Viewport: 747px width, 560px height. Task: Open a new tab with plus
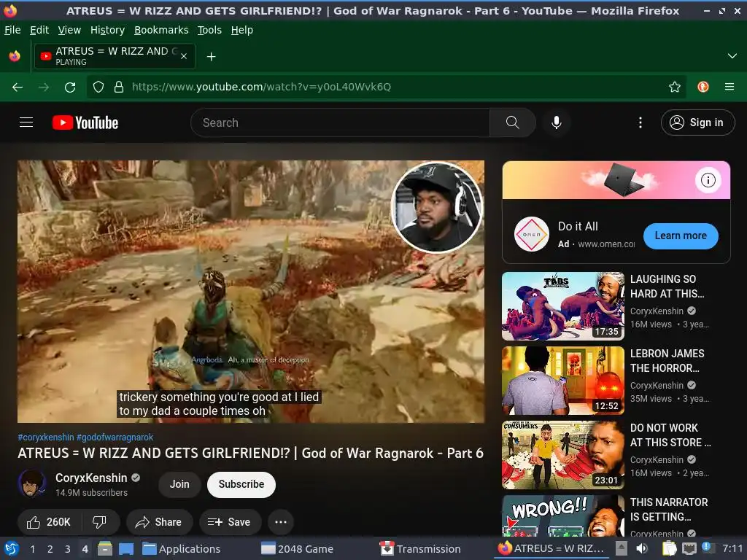211,57
